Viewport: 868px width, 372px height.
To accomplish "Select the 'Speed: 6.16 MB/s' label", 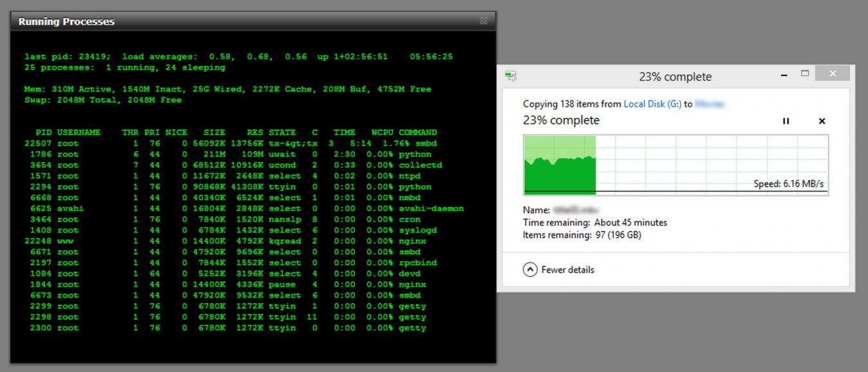I will 789,184.
